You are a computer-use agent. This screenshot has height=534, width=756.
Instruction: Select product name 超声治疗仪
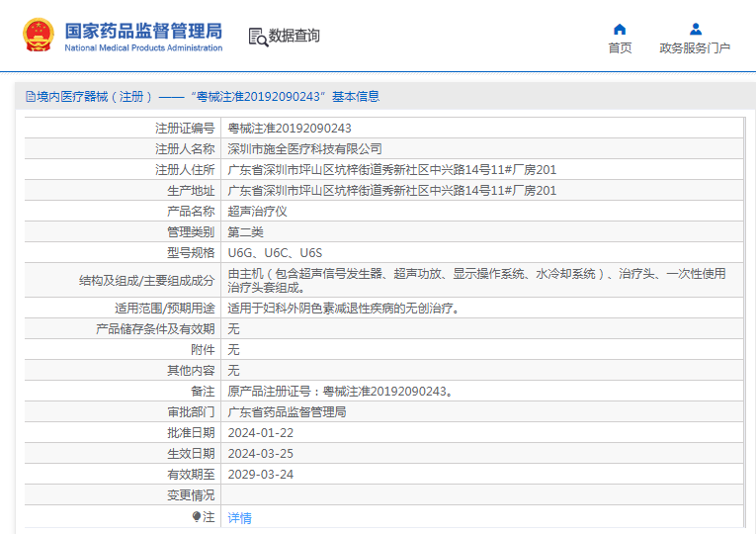pyautogui.click(x=258, y=212)
